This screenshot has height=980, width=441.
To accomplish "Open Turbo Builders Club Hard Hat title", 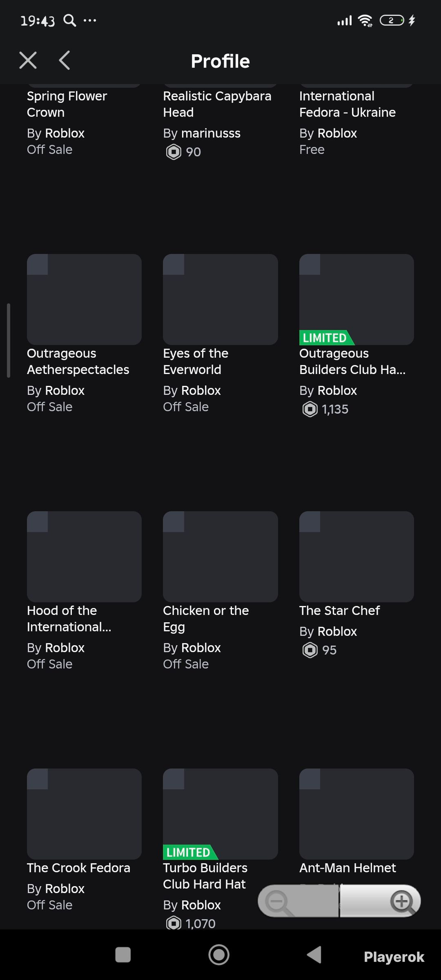I will (205, 876).
